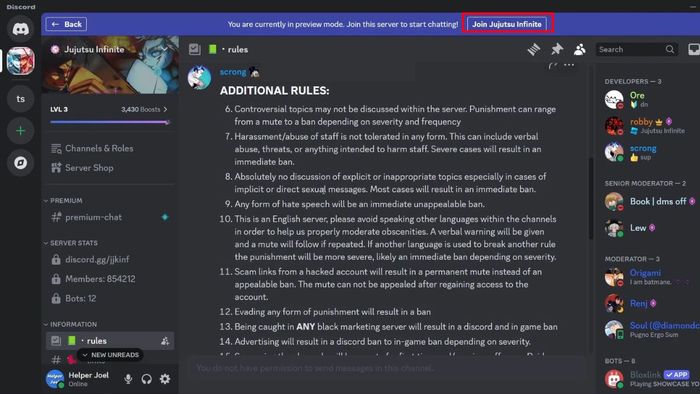Open Discord direct messages home icon

coord(21,29)
